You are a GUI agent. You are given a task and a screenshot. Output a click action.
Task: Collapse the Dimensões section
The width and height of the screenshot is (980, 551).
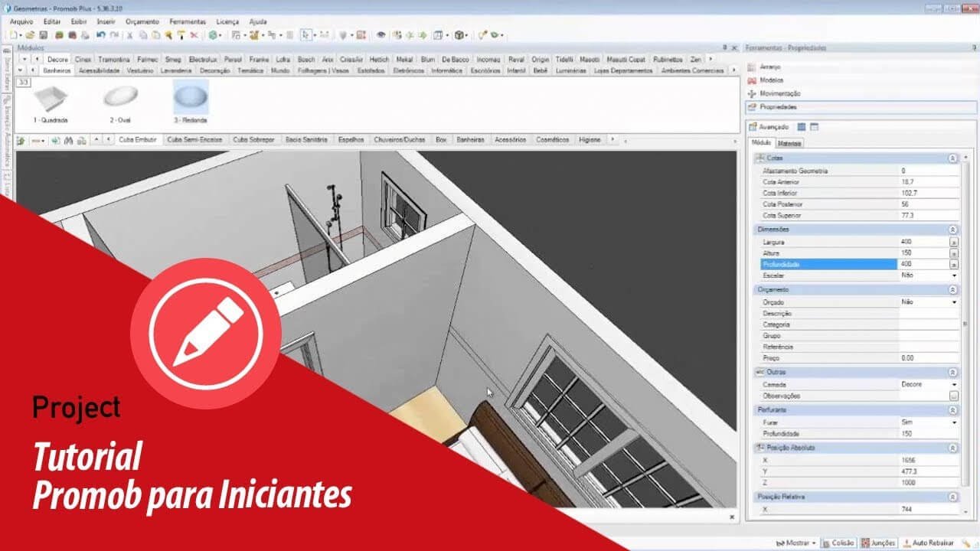(x=952, y=230)
